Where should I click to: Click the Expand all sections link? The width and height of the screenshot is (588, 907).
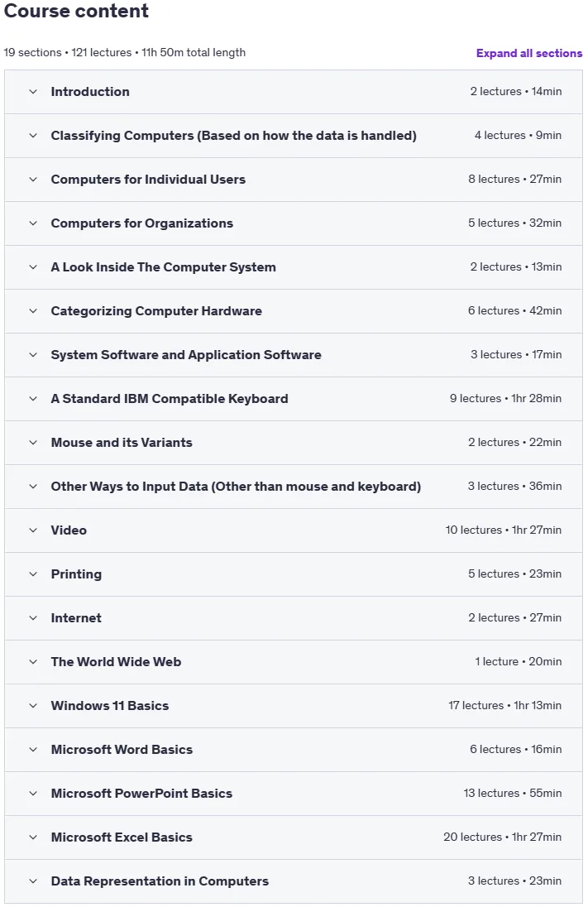529,53
